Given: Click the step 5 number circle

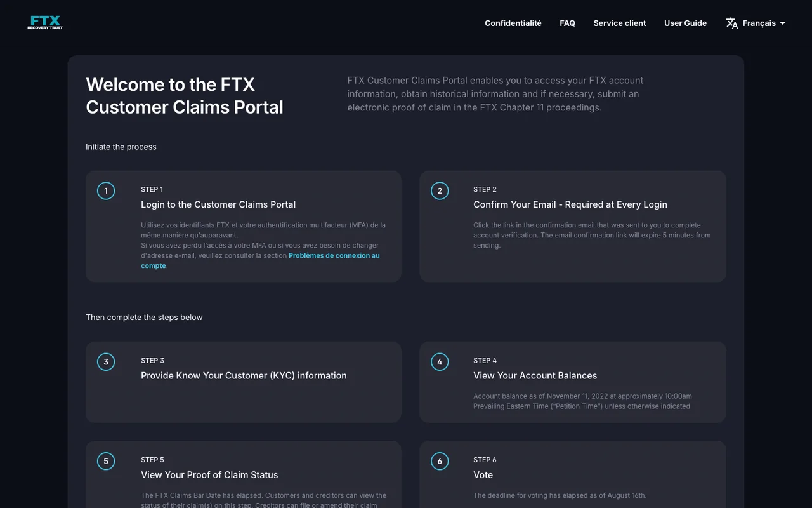Looking at the screenshot, I should 106,461.
